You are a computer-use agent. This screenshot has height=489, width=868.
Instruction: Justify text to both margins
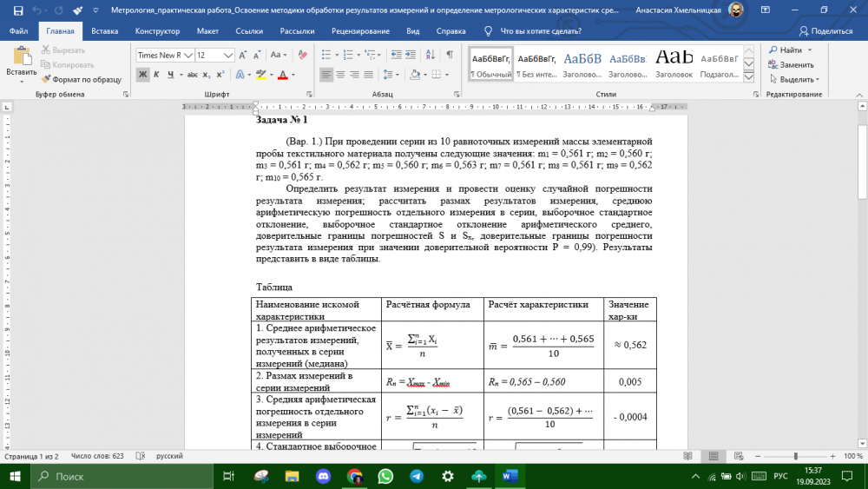pos(372,75)
